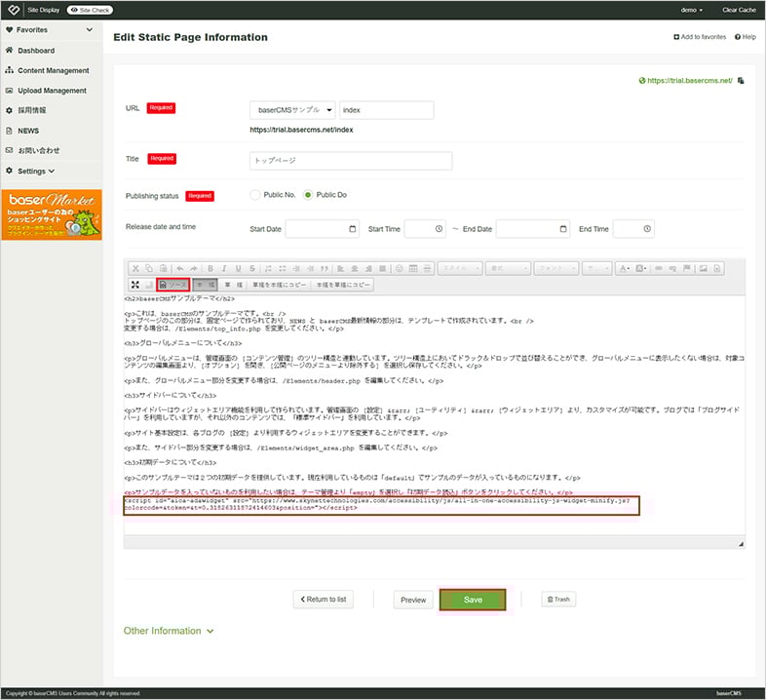Toggle underline formatting
Viewport: 766px width, 700px height.
pos(239,268)
